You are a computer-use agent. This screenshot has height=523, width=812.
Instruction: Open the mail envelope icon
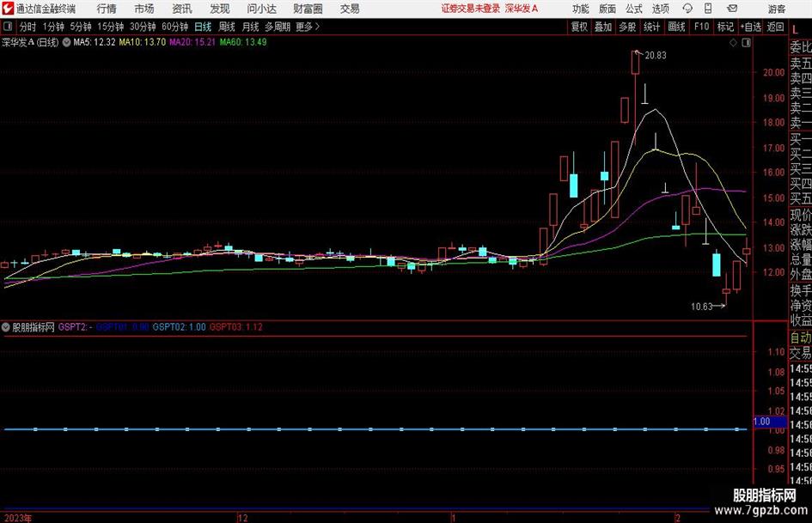732,9
